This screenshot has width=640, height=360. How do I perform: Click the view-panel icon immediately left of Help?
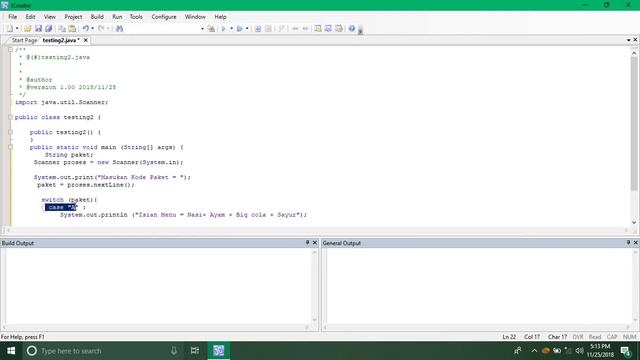(339, 29)
